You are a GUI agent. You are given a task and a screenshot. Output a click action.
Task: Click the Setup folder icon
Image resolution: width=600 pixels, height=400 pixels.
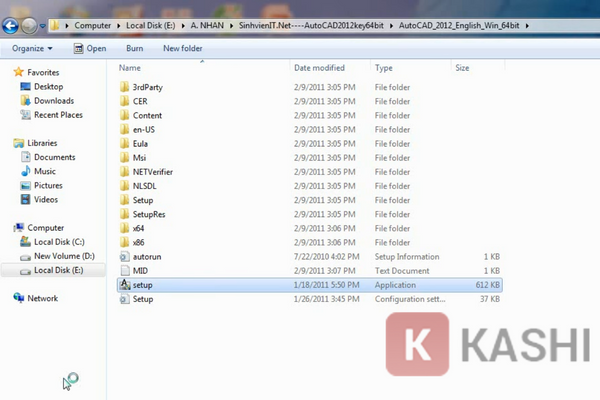(124, 200)
